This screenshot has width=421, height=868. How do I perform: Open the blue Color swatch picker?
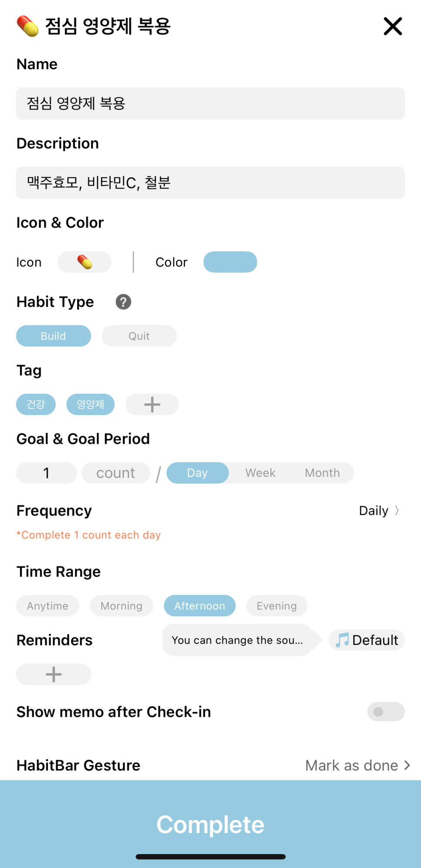click(x=230, y=262)
